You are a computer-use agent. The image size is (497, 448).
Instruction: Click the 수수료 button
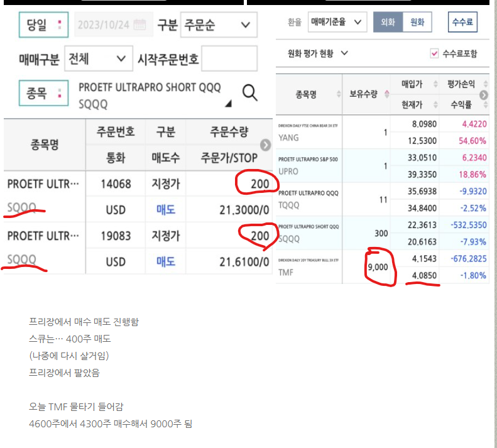point(462,22)
